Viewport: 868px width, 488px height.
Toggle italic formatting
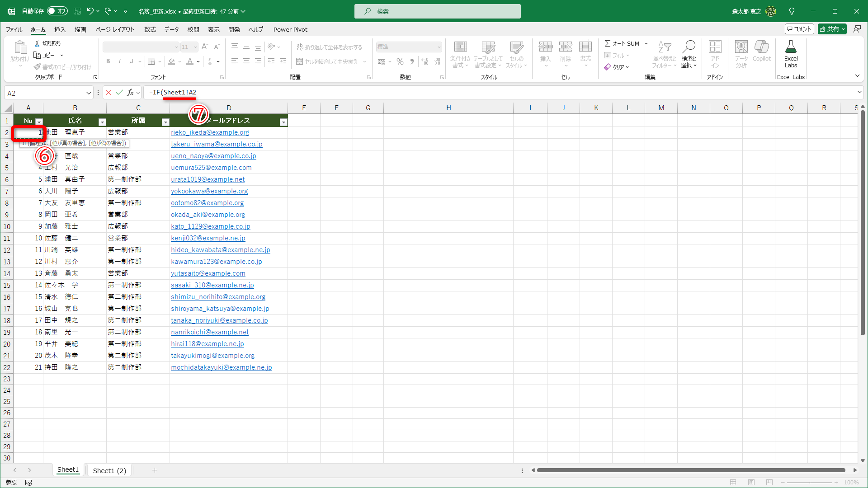[119, 61]
